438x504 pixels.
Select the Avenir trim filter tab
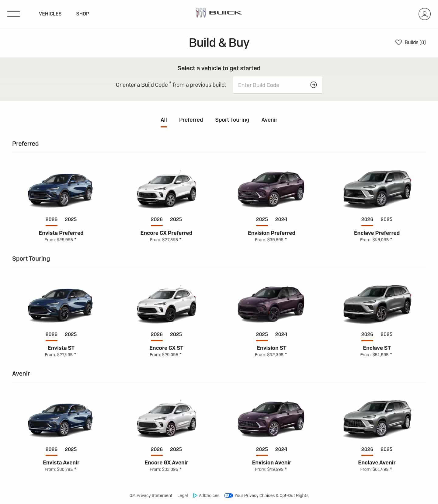coord(269,120)
